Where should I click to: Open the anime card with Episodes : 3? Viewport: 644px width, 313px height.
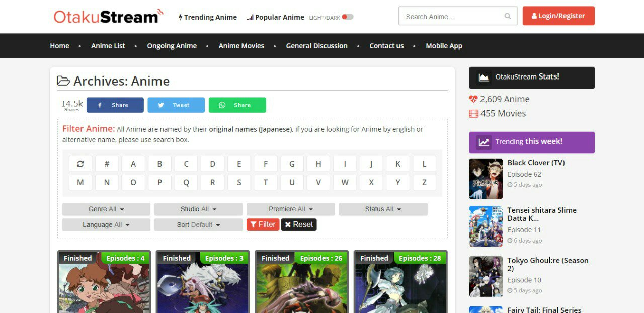[x=203, y=282]
